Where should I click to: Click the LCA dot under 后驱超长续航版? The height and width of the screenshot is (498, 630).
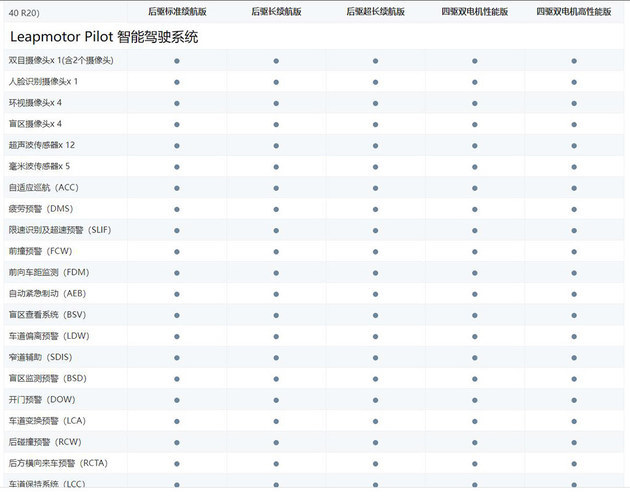(x=375, y=422)
